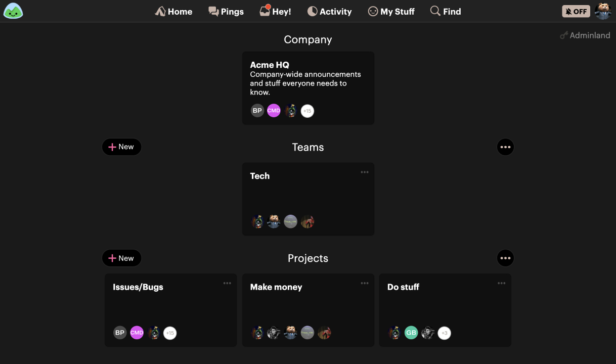Open Pings chat menu
This screenshot has height=364, width=616.
[x=226, y=11]
